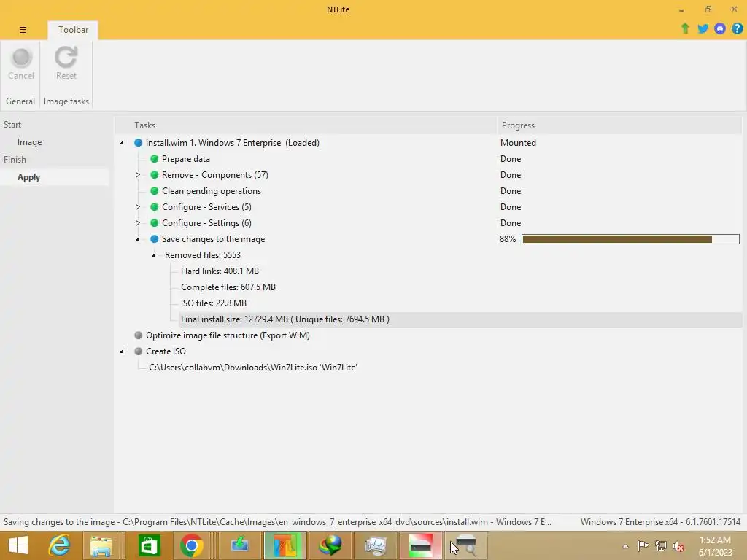Collapse the install.wim tree node
The width and height of the screenshot is (747, 560).
tap(122, 143)
